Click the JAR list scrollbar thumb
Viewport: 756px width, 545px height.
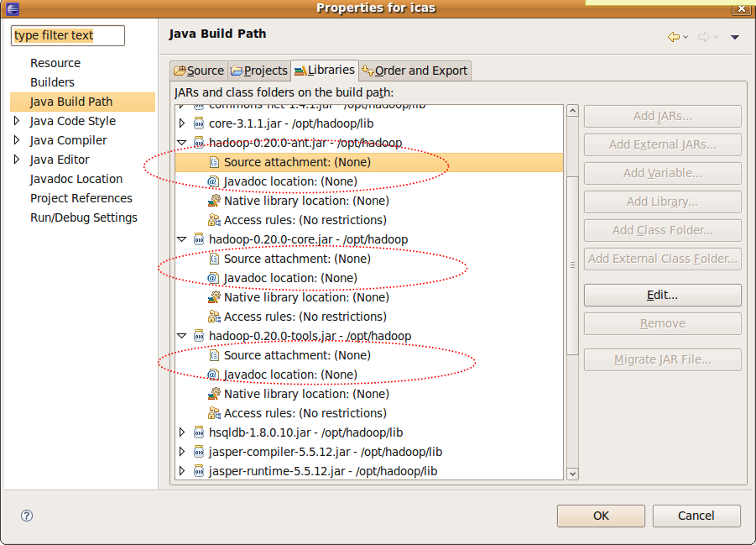572,265
